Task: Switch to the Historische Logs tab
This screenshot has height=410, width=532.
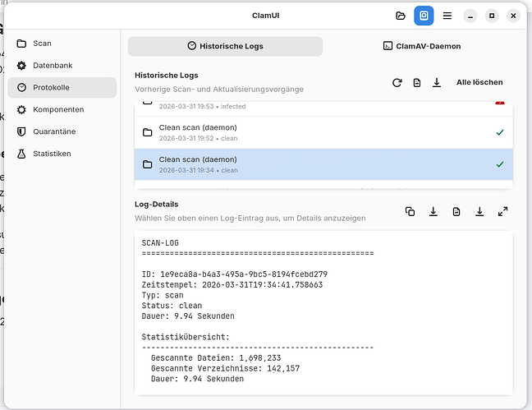Action: point(225,46)
